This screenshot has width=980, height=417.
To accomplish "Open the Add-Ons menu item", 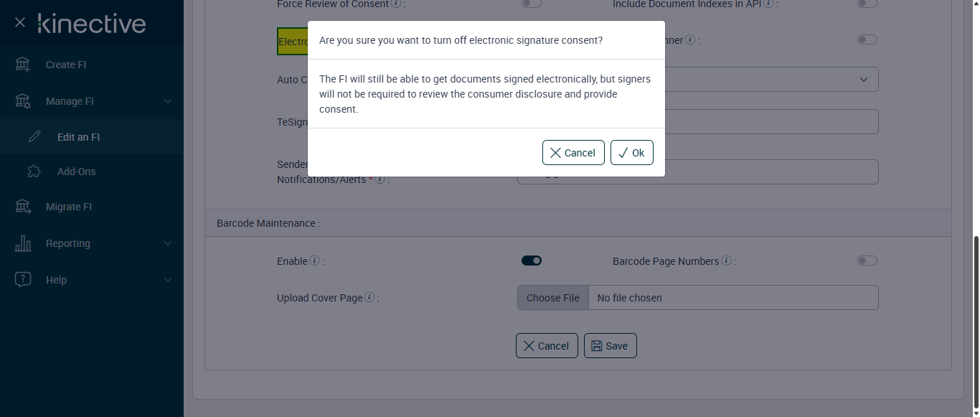I will [76, 172].
